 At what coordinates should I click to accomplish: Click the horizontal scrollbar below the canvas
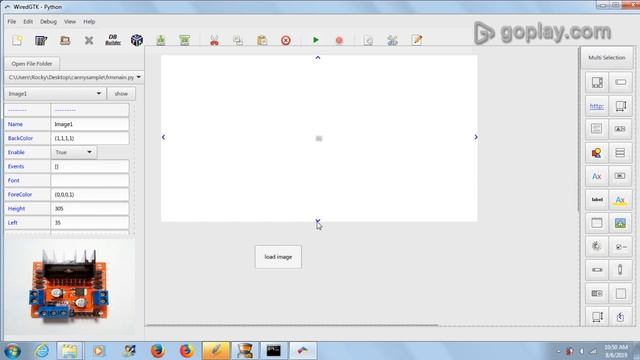pyautogui.click(x=292, y=325)
